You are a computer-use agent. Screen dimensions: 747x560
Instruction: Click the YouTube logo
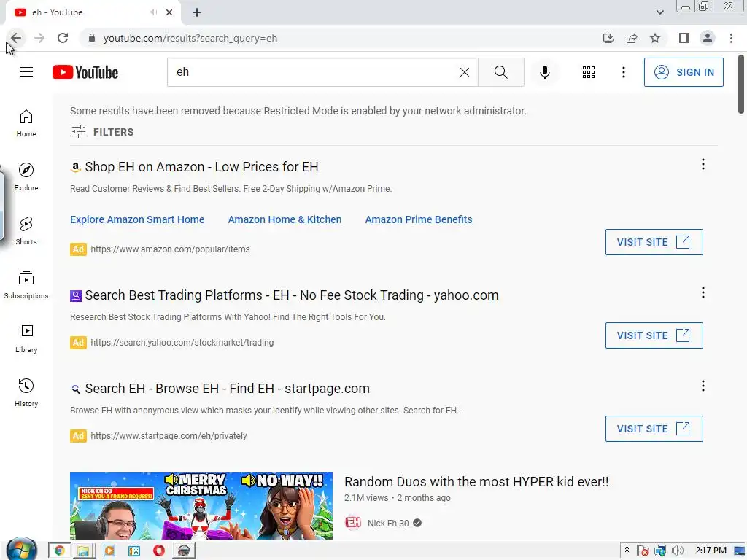[85, 72]
